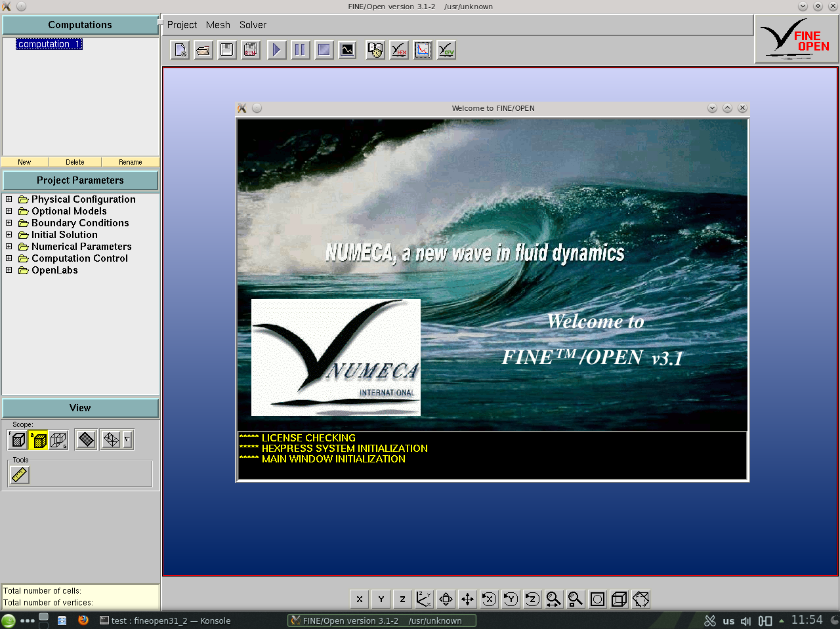
Task: Switch to Konsole window in taskbar
Action: (165, 620)
